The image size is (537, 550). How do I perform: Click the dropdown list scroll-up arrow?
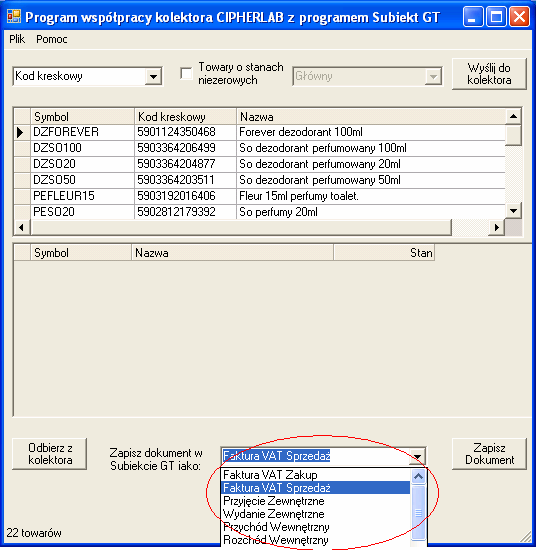(x=418, y=476)
